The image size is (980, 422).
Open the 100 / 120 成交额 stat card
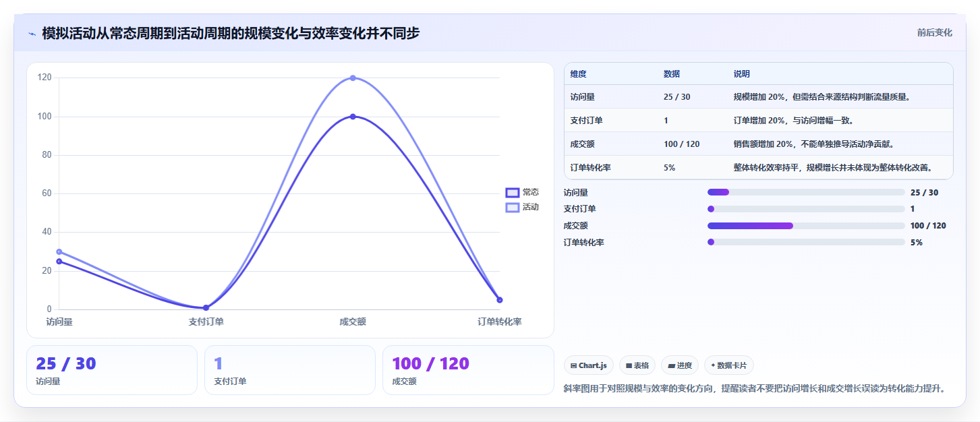coord(468,370)
